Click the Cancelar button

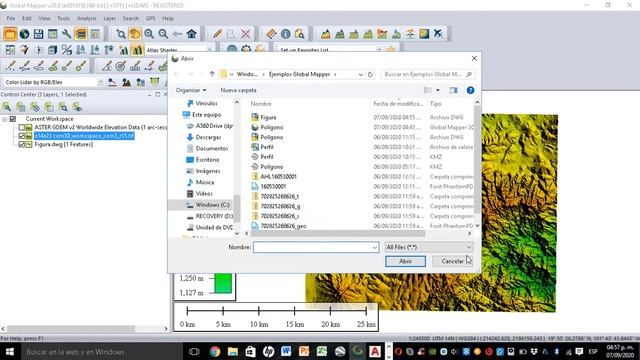[x=452, y=261]
